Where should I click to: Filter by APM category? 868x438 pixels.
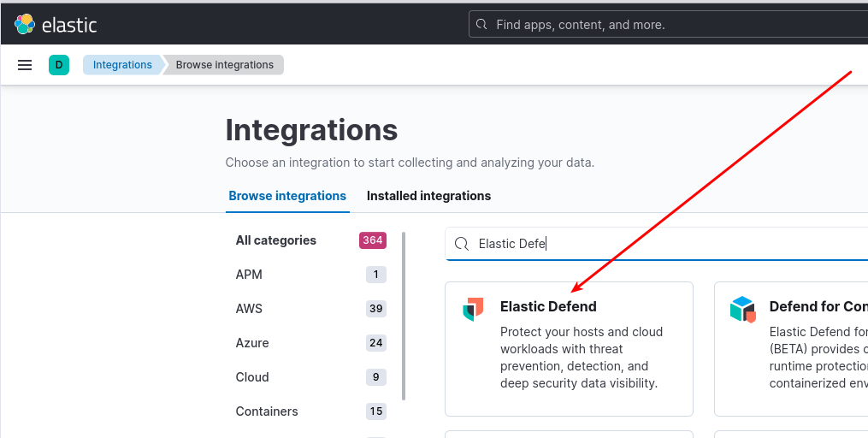[x=249, y=275]
